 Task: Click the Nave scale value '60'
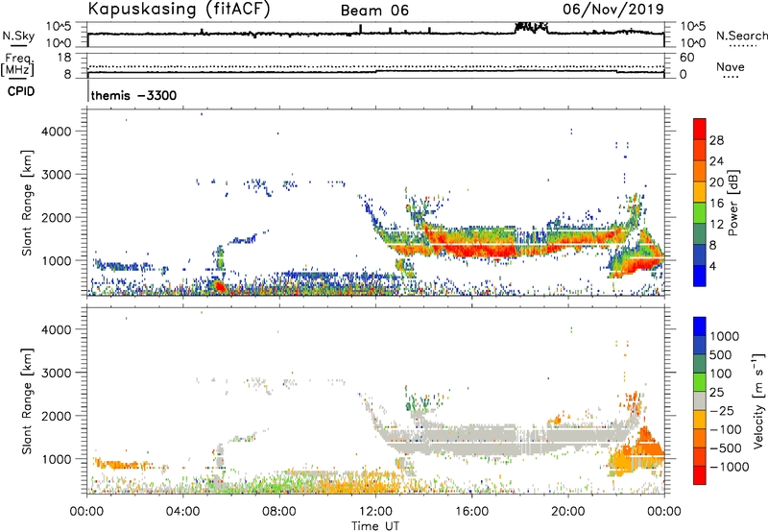pos(686,58)
